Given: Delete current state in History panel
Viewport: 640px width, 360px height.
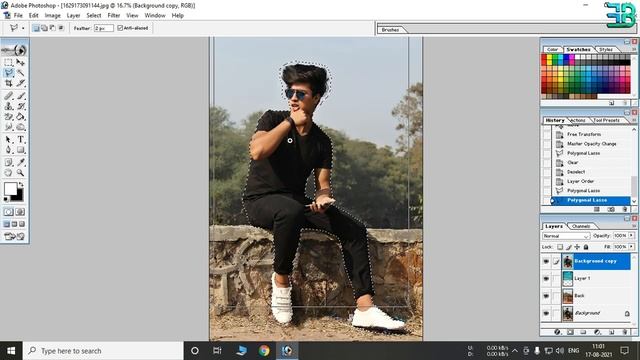Looking at the screenshot, I should pyautogui.click(x=624, y=209).
